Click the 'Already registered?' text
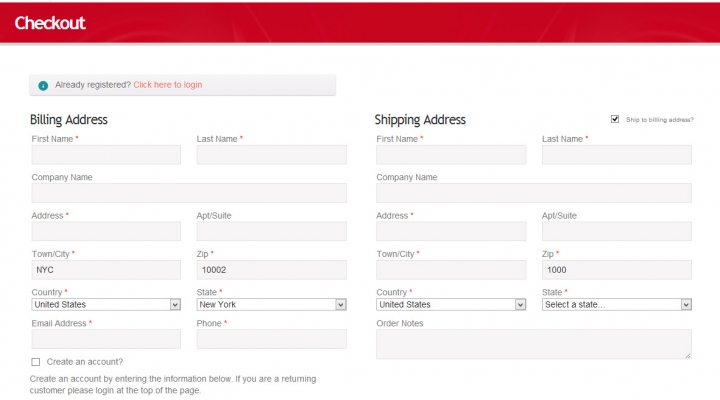Screen dimensions: 720x400 click(x=93, y=85)
